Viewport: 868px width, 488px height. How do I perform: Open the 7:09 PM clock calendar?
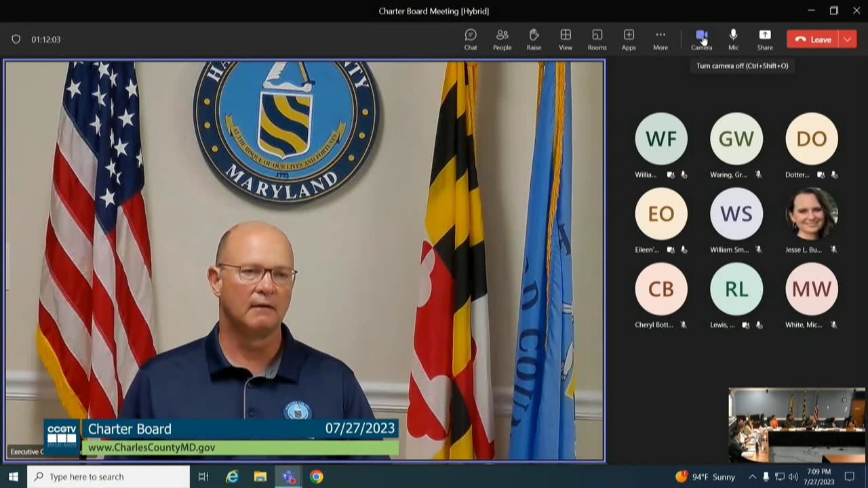pos(819,476)
